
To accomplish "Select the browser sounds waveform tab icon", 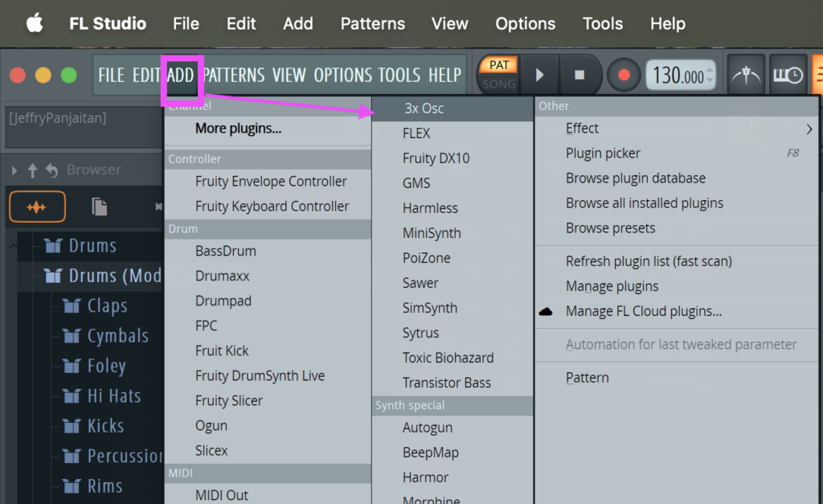I will [x=37, y=207].
